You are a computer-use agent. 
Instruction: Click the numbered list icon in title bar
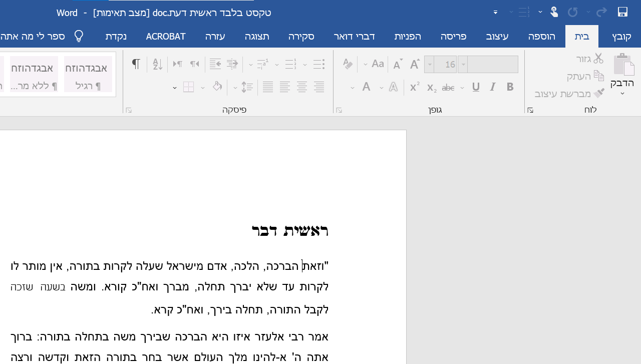(x=524, y=12)
